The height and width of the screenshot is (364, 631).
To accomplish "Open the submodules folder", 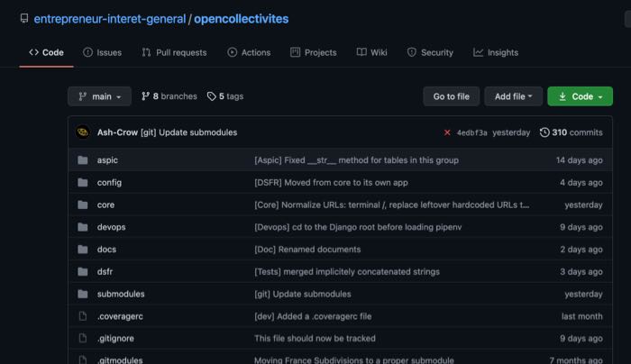I will click(x=121, y=294).
